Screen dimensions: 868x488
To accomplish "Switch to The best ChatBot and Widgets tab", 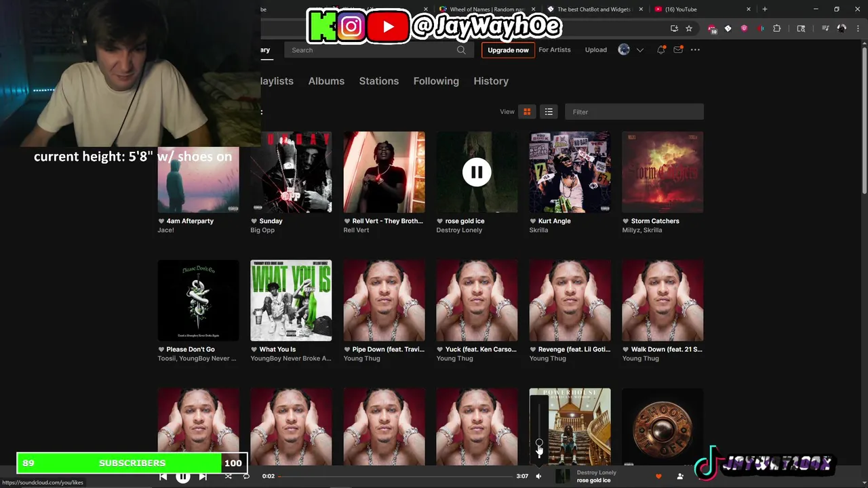I will click(593, 9).
